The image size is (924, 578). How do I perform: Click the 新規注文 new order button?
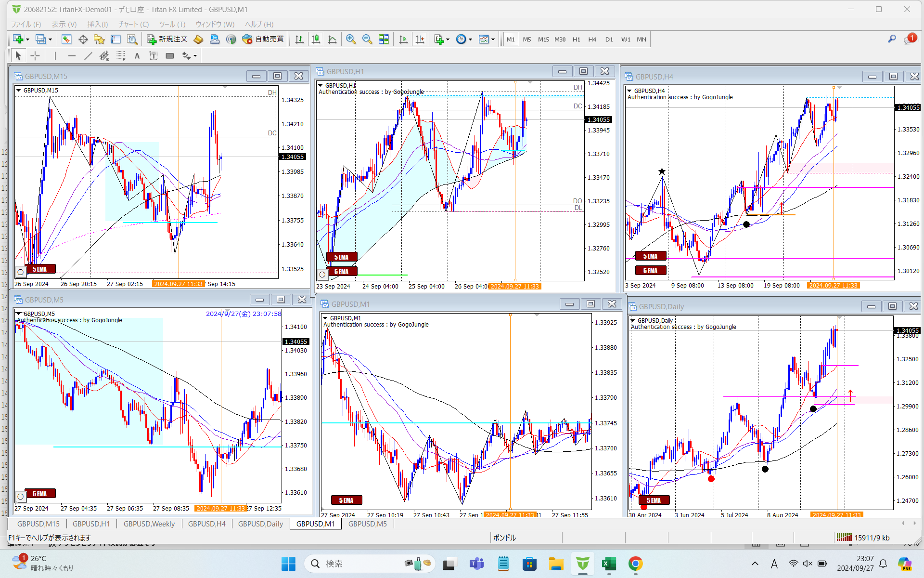coord(167,39)
